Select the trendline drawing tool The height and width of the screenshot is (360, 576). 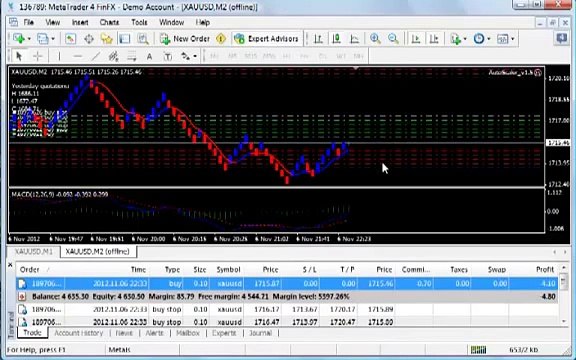coord(96,56)
